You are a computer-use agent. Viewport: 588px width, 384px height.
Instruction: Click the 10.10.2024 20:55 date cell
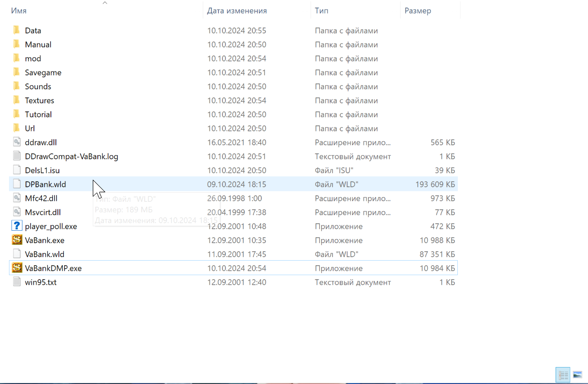pos(236,30)
